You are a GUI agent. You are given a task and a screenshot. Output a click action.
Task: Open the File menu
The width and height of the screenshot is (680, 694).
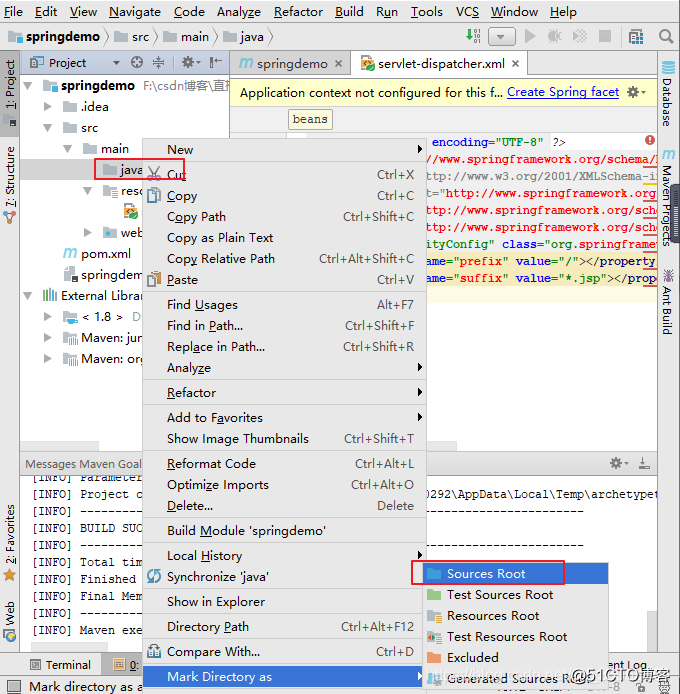tap(13, 12)
